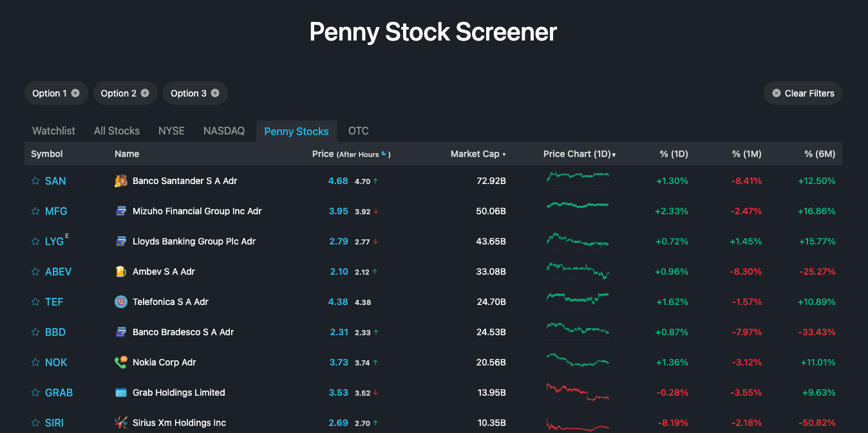Click the Ambev beer mug logo
This screenshot has width=868, height=433.
(x=120, y=271)
